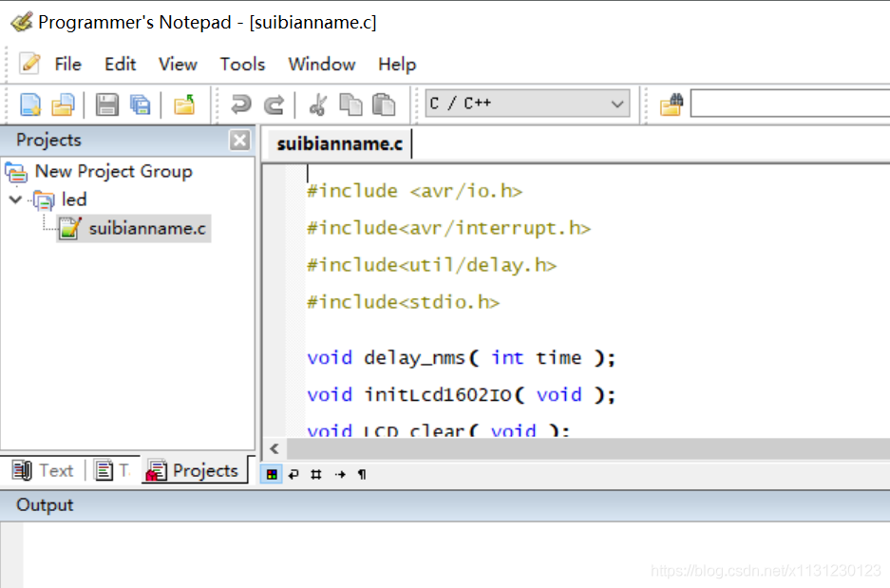Open the Window menu
Viewport: 890px width, 588px height.
point(322,65)
